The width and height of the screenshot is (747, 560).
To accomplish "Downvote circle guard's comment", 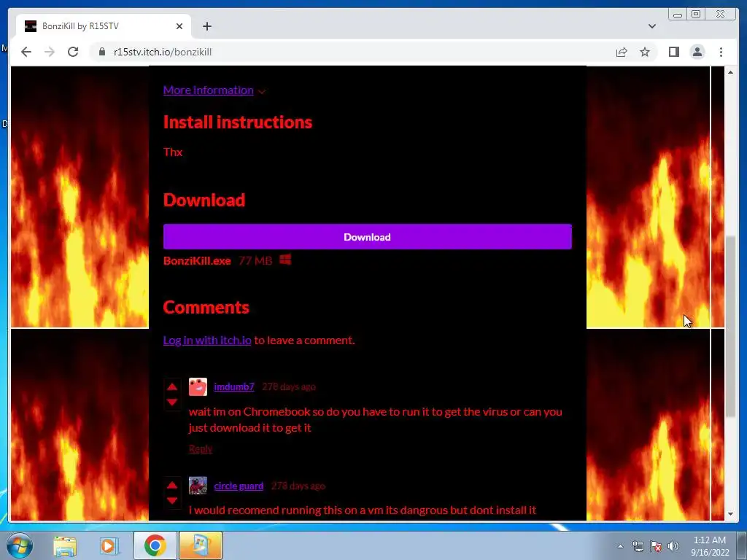I will coord(172,500).
